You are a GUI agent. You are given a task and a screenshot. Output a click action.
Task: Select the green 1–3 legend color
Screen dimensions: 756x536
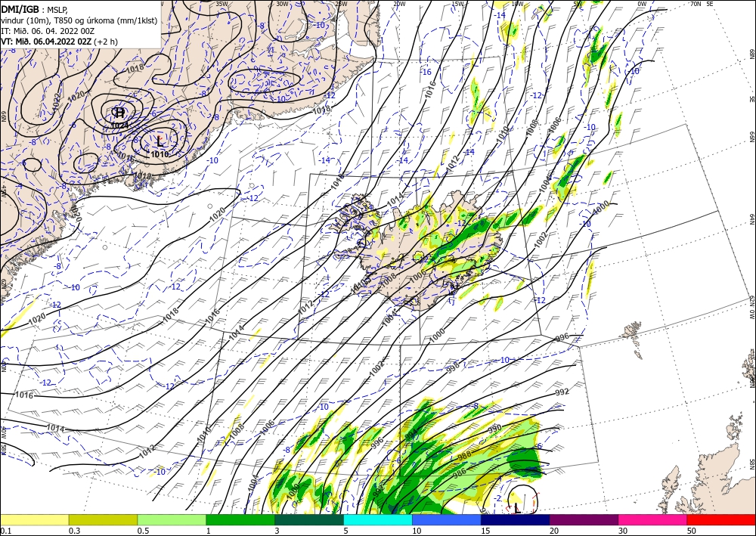[x=240, y=519]
